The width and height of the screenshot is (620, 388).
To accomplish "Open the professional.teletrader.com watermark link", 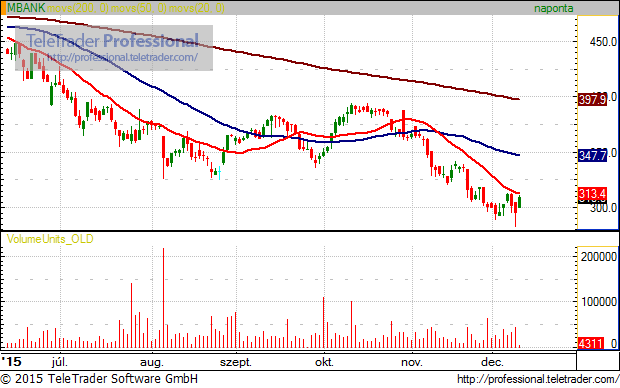I will click(123, 58).
